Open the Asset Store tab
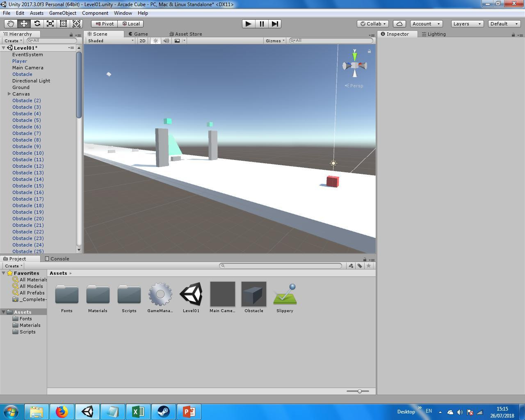Image resolution: width=525 pixels, height=420 pixels. point(186,34)
